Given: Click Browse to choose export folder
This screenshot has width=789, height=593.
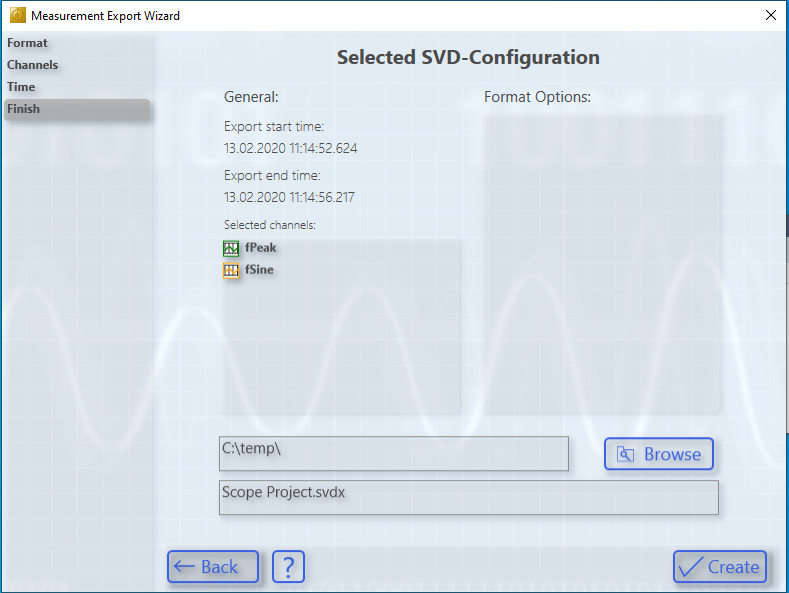Looking at the screenshot, I should click(x=659, y=454).
